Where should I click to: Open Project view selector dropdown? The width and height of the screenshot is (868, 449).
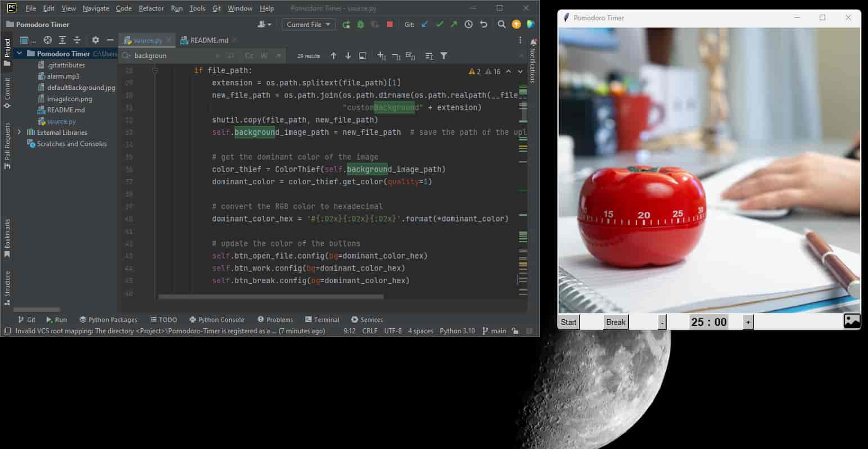pos(28,40)
